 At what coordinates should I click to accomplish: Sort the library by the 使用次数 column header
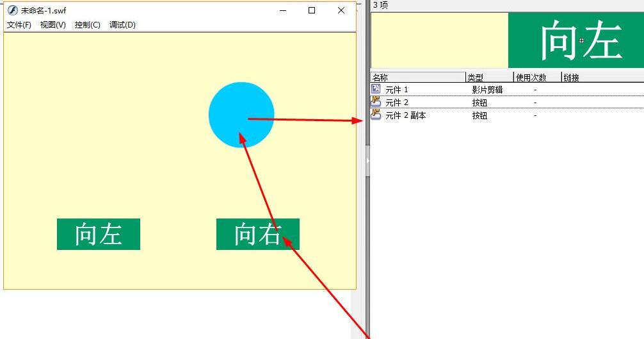(x=538, y=78)
